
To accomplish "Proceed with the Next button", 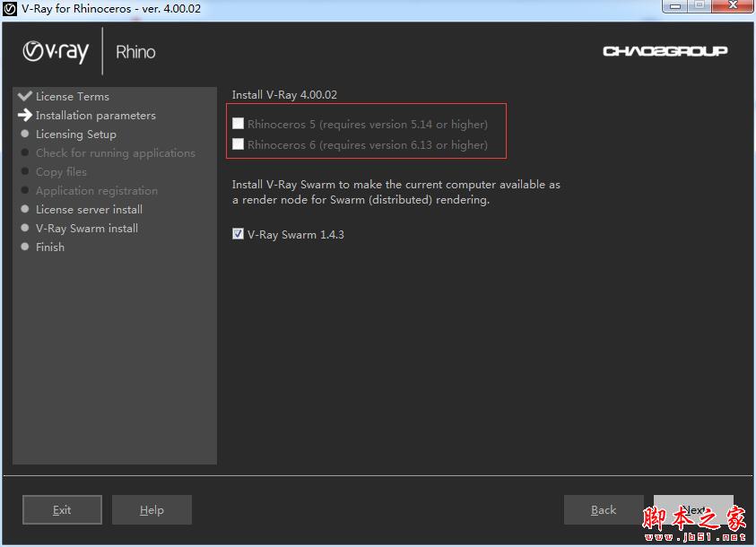I will click(693, 509).
